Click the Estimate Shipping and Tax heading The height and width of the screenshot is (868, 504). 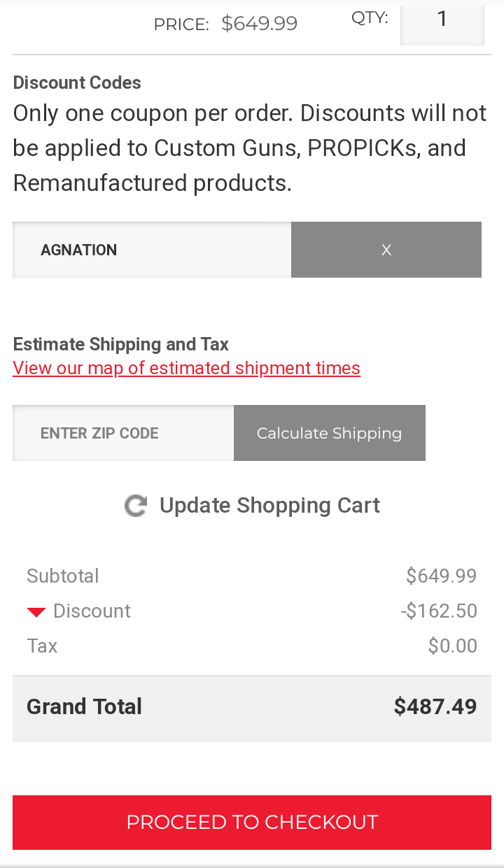pyautogui.click(x=121, y=344)
